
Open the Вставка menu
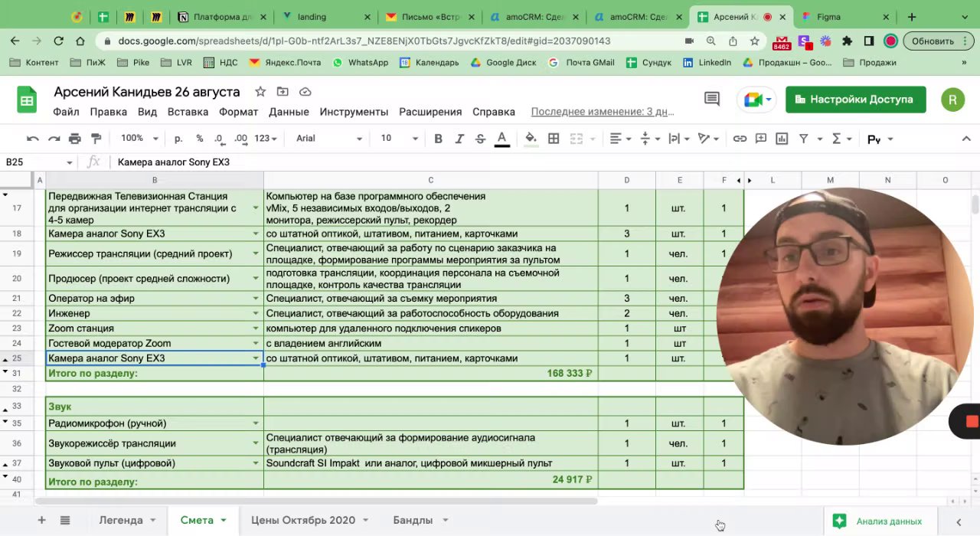[188, 112]
